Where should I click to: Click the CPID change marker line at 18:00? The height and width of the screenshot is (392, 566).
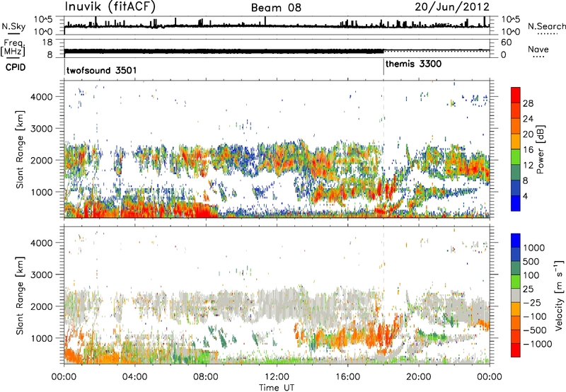[383, 67]
